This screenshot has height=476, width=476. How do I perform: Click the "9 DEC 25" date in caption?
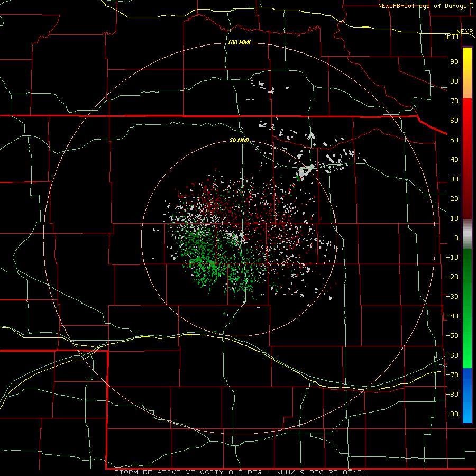[319, 472]
